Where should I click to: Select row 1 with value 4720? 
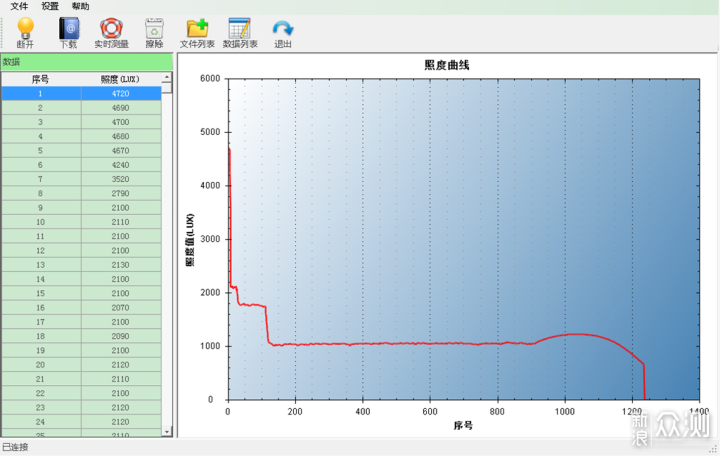(81, 93)
